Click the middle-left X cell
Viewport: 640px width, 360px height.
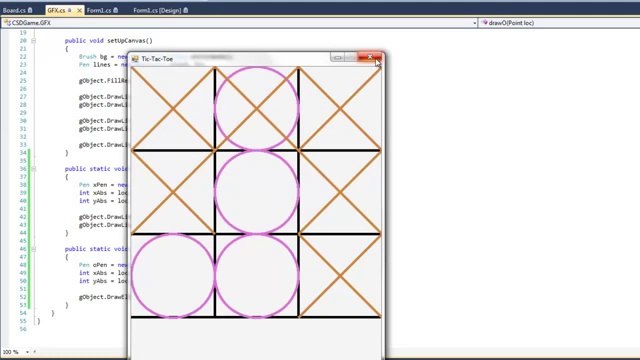173,192
